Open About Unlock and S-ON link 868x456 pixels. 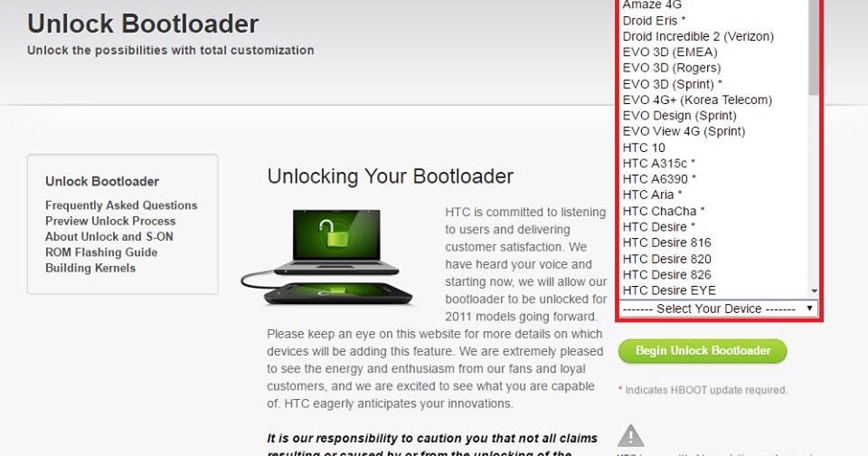point(109,236)
